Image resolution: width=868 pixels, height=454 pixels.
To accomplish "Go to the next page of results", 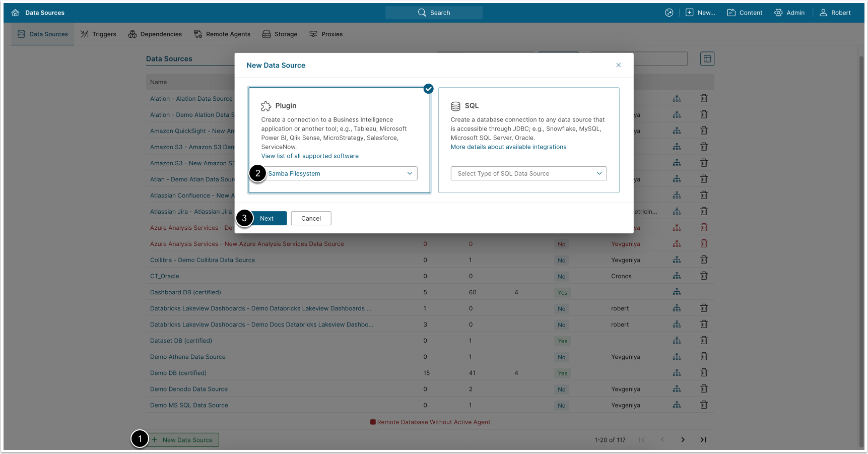I will coord(683,440).
